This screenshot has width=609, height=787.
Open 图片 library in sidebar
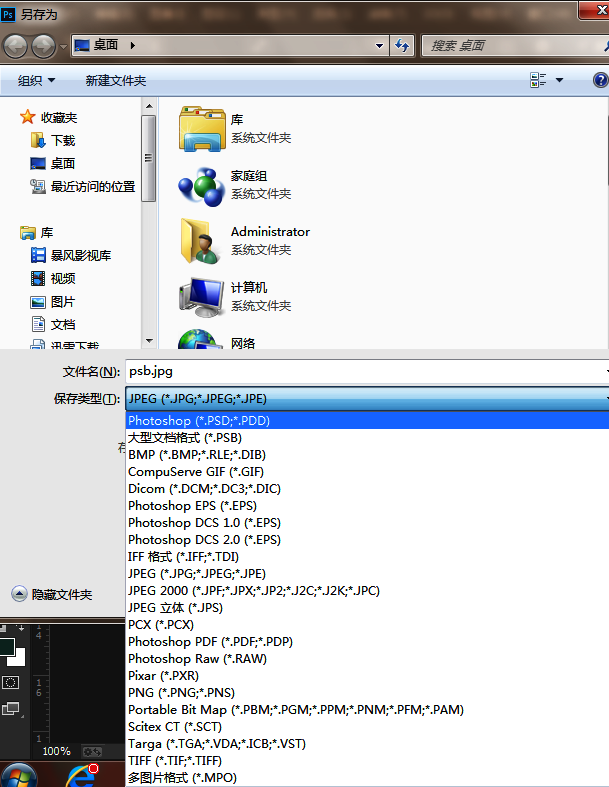[x=53, y=302]
